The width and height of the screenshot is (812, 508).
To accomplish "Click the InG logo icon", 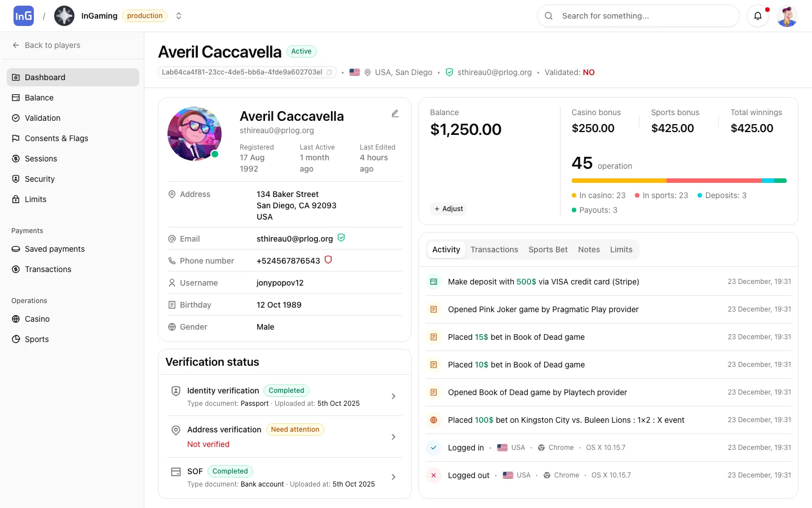I will 24,16.
